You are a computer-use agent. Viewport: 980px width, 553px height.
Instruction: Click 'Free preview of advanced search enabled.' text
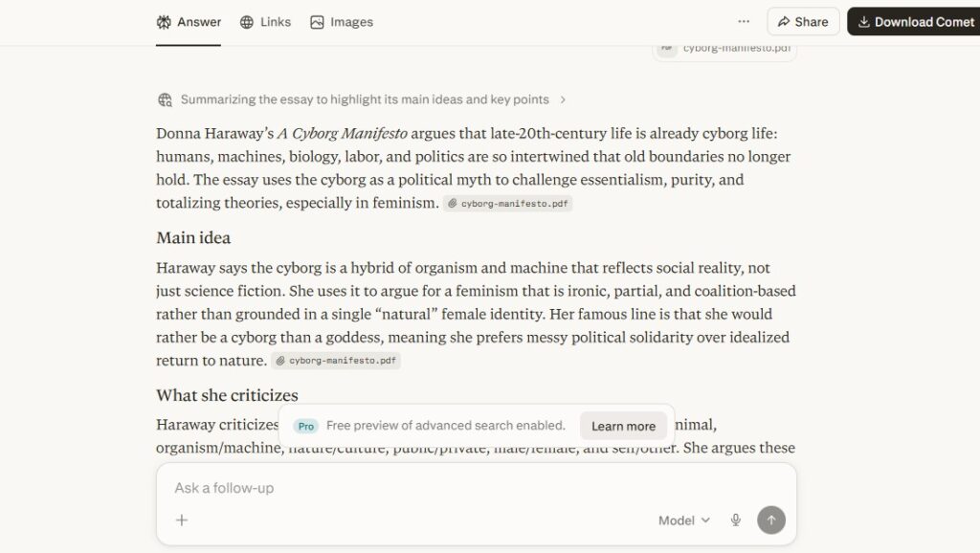pos(446,426)
